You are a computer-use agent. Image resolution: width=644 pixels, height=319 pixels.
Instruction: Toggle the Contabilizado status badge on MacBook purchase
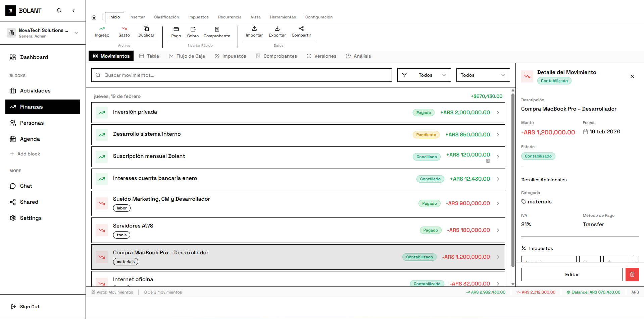click(419, 257)
